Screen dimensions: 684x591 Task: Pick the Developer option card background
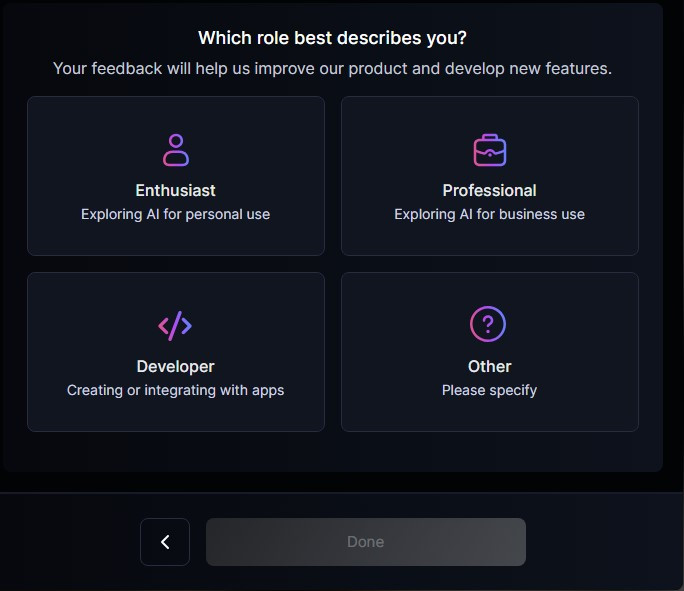click(x=176, y=352)
